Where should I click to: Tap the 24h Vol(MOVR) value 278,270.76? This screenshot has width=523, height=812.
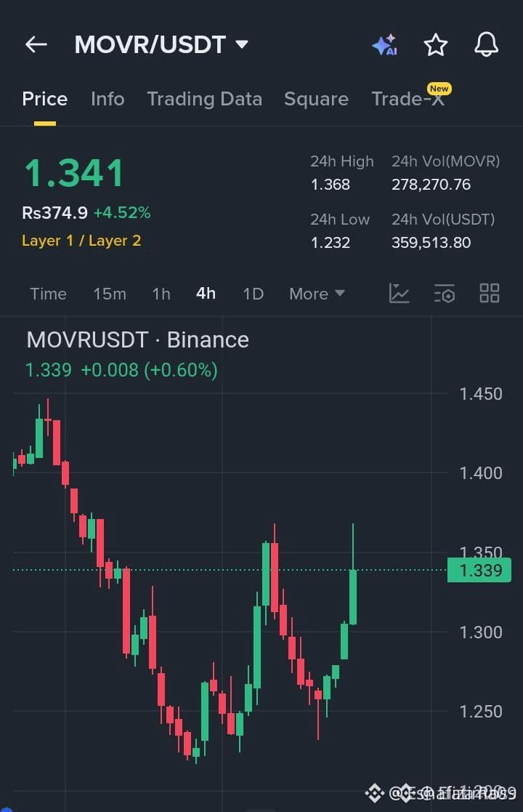click(431, 185)
